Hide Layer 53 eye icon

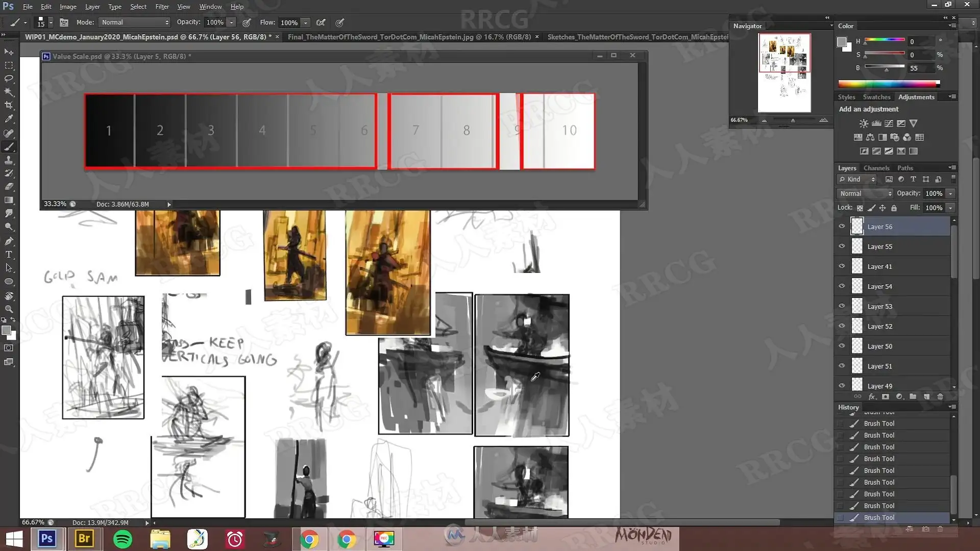(x=842, y=306)
